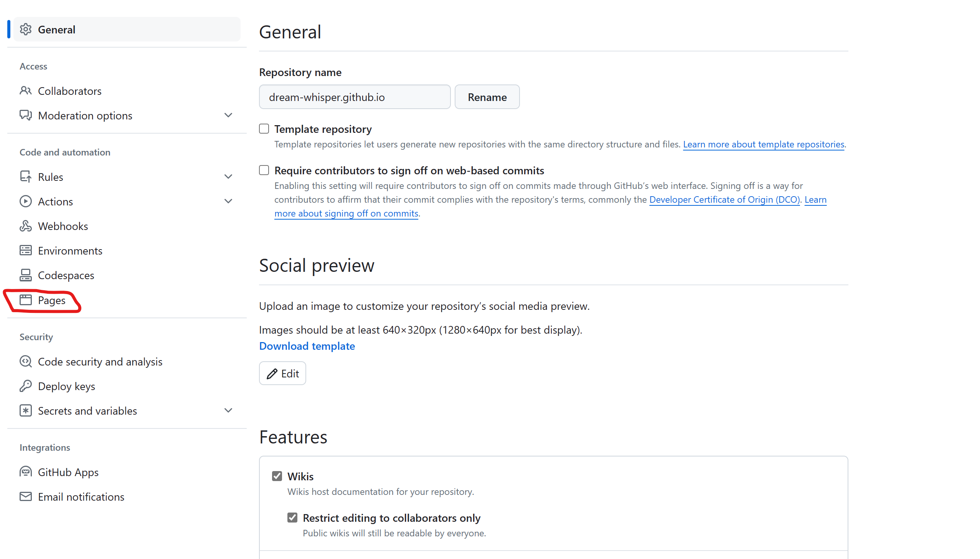
Task: Click the General gear icon
Action: (25, 29)
